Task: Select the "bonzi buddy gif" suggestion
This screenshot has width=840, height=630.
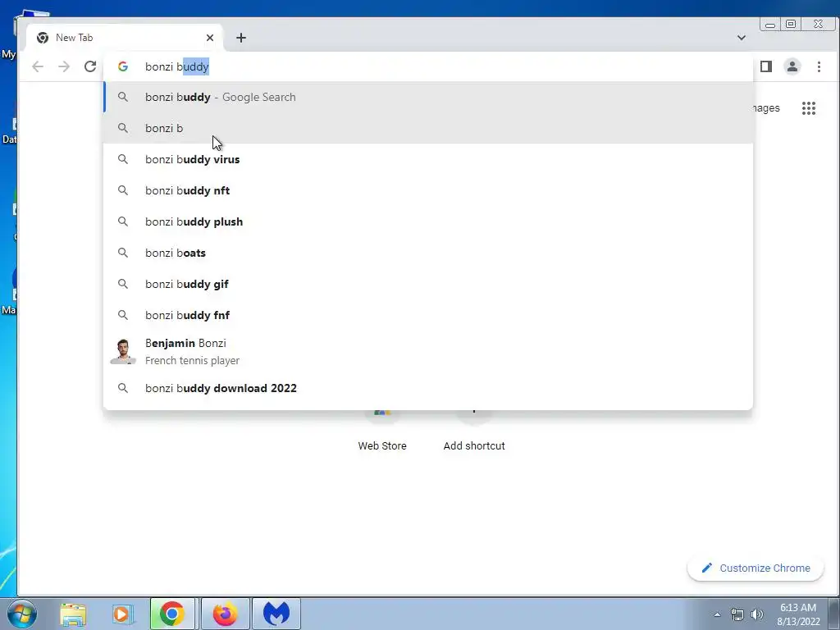Action: tap(428, 283)
